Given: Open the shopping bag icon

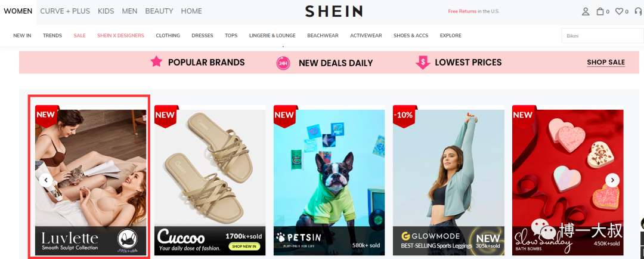Looking at the screenshot, I should 600,11.
